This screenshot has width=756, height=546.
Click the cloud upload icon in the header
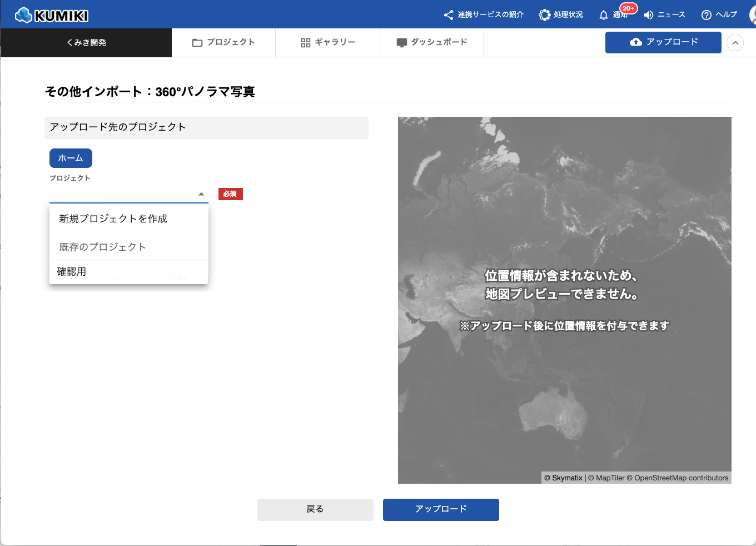tap(636, 42)
